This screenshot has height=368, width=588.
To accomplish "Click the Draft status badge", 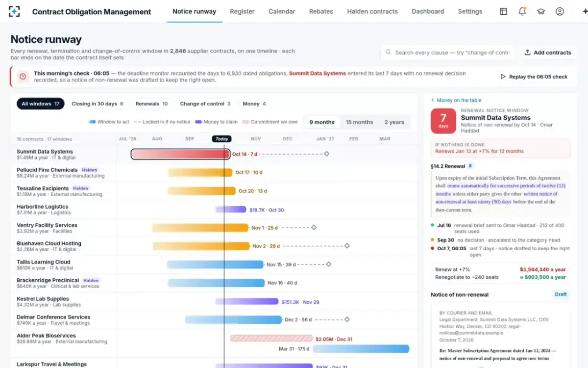I will pyautogui.click(x=561, y=294).
